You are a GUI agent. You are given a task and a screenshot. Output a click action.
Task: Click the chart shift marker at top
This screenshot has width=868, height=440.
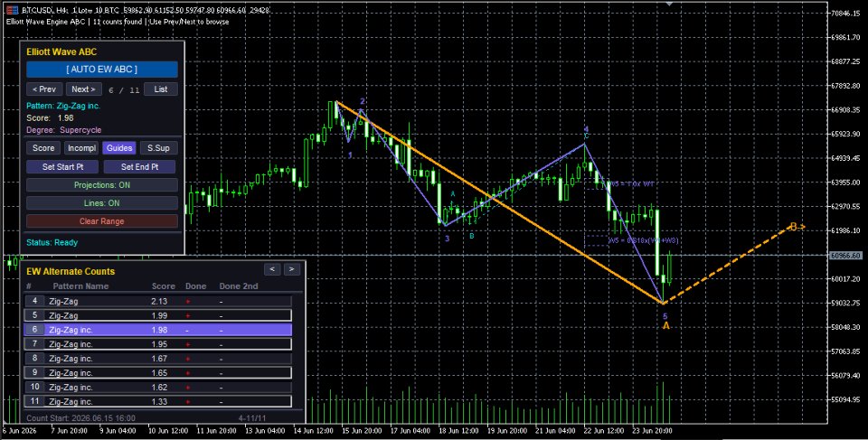[x=669, y=4]
